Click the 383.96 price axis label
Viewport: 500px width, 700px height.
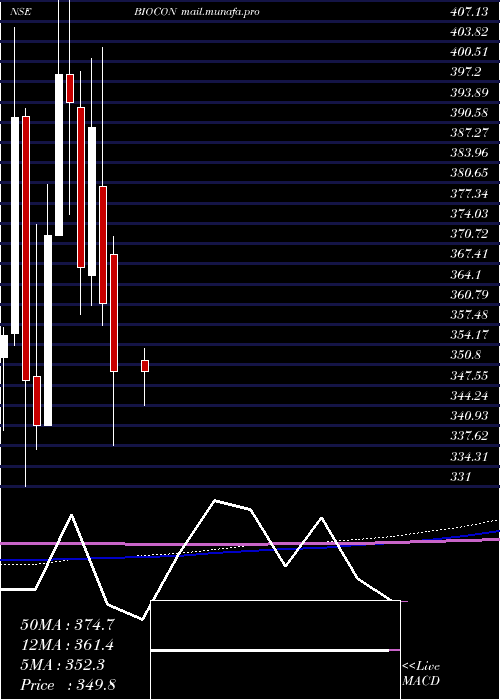tap(469, 153)
